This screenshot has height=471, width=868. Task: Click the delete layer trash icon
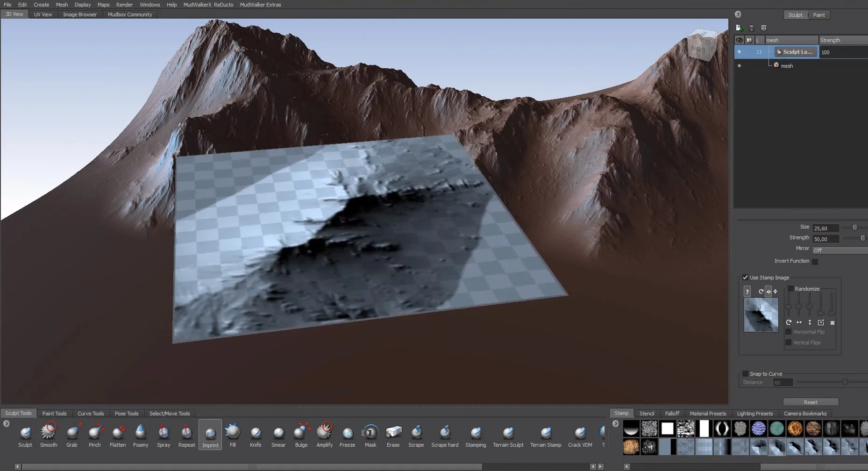[752, 28]
